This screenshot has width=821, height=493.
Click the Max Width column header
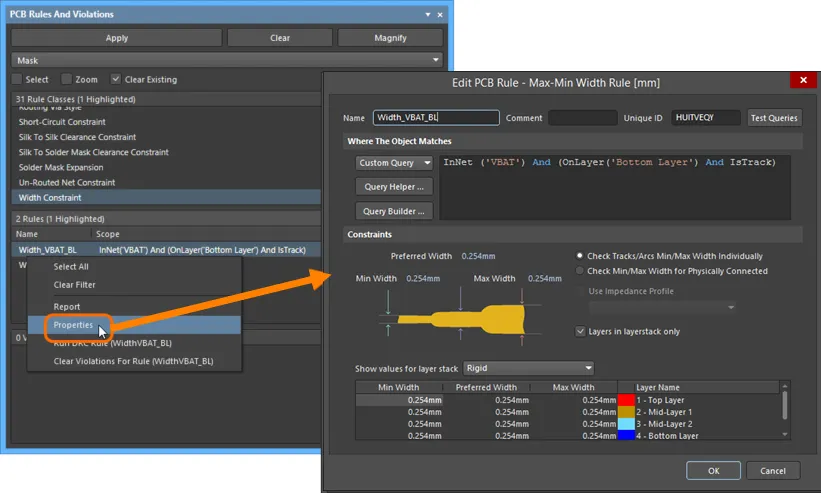coord(573,388)
